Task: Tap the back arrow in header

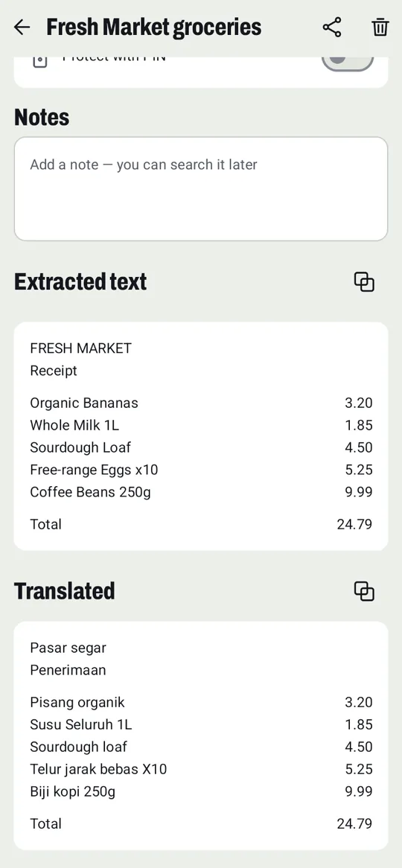Action: 22,27
